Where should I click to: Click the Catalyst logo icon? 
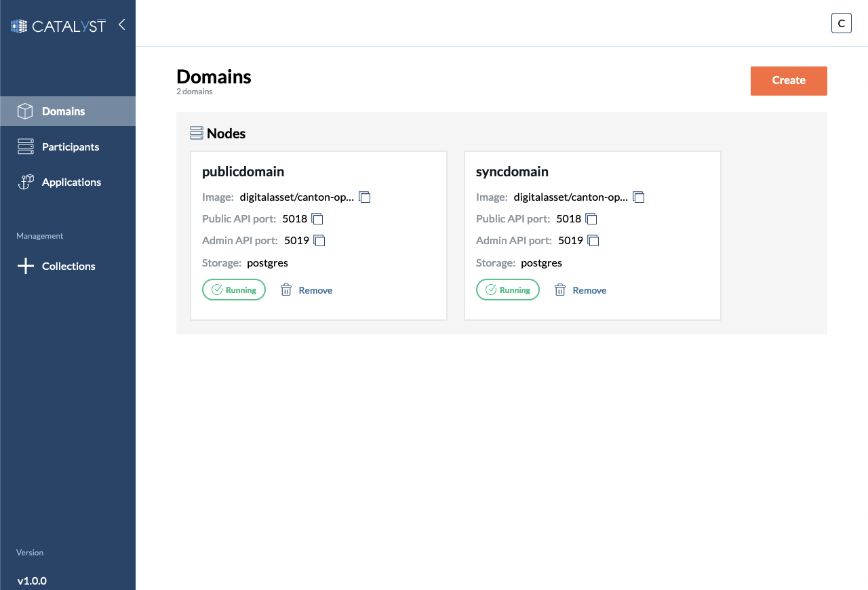click(x=18, y=25)
